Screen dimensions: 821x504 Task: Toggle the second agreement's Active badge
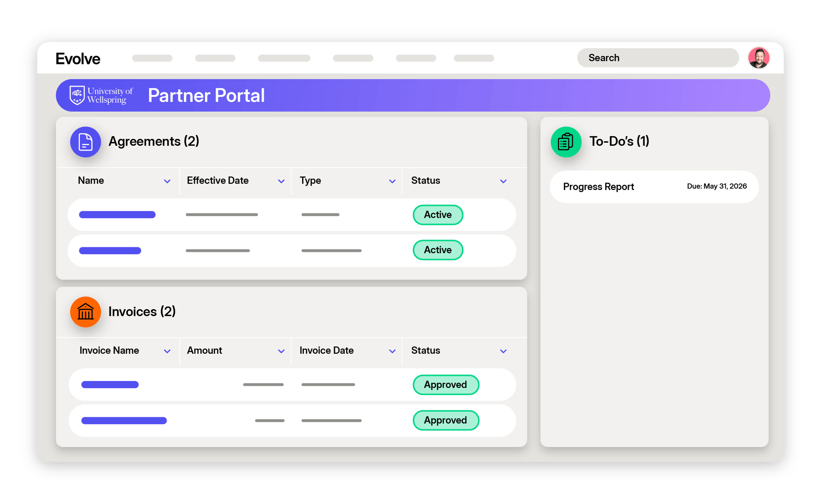(438, 250)
